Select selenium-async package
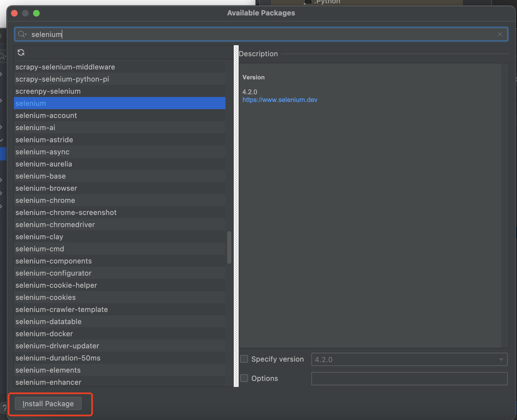Image resolution: width=517 pixels, height=420 pixels. tap(120, 152)
